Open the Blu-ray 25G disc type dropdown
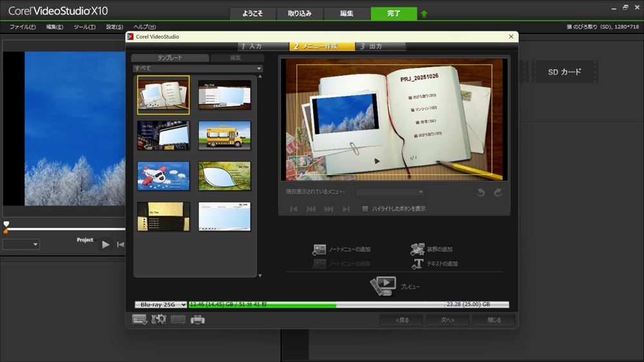The image size is (644, 362). pyautogui.click(x=160, y=304)
